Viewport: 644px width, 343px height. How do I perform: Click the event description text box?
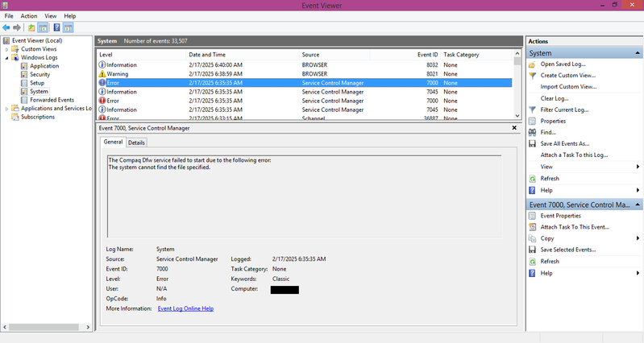(x=305, y=196)
